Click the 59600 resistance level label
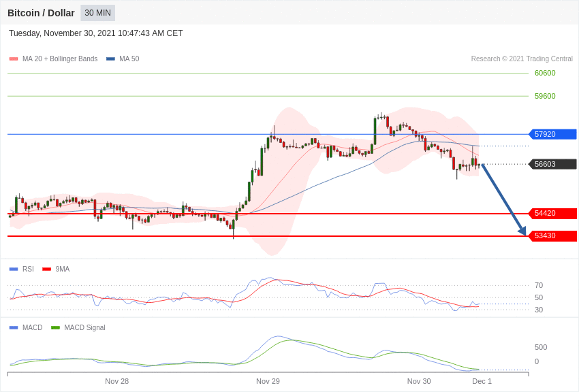Screen dimensions: 579x392 pyautogui.click(x=545, y=96)
